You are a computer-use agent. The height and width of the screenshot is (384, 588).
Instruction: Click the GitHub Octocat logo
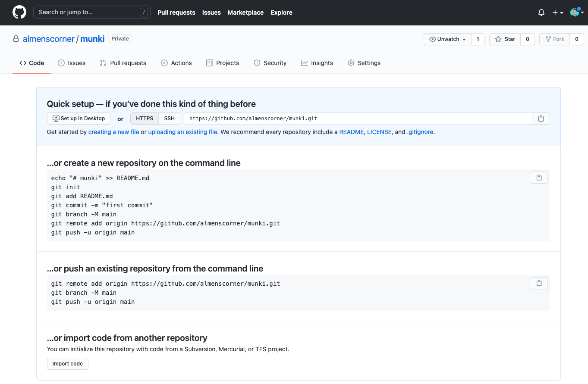coord(19,12)
